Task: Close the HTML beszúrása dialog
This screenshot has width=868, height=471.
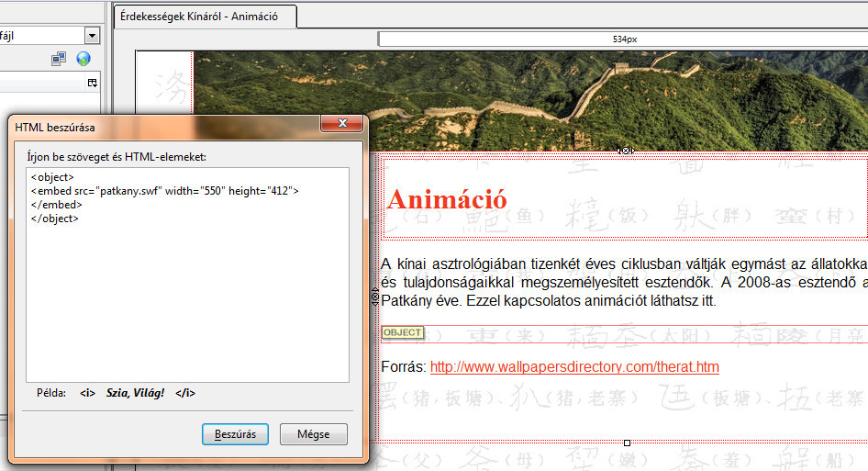Action: pyautogui.click(x=341, y=123)
